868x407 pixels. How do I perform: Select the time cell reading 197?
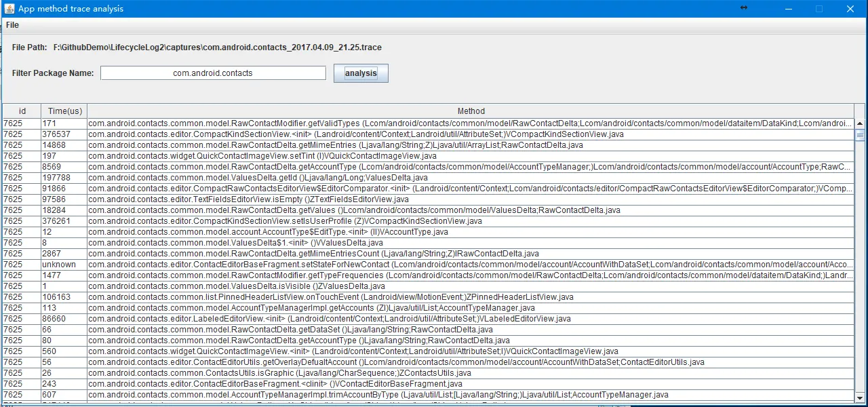pyautogui.click(x=64, y=156)
